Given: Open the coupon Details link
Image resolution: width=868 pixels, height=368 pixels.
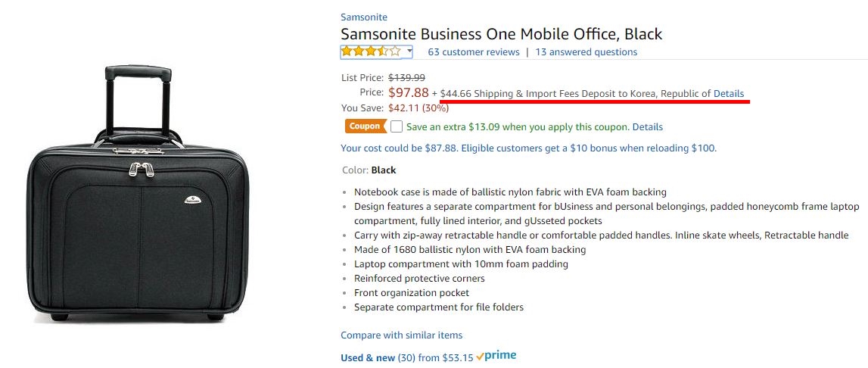Looking at the screenshot, I should 648,127.
